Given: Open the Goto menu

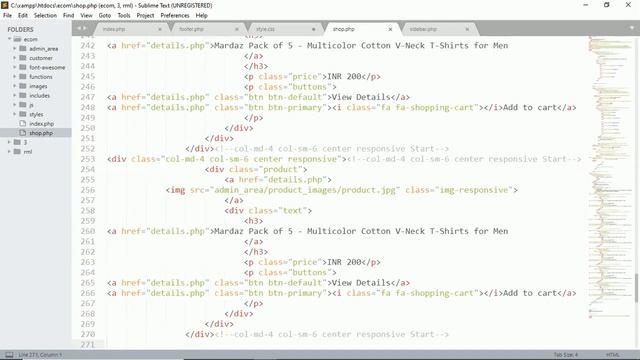Looking at the screenshot, I should tap(105, 16).
